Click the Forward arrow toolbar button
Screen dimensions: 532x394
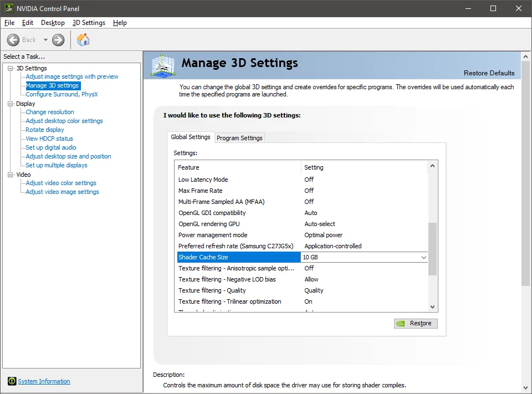click(58, 40)
